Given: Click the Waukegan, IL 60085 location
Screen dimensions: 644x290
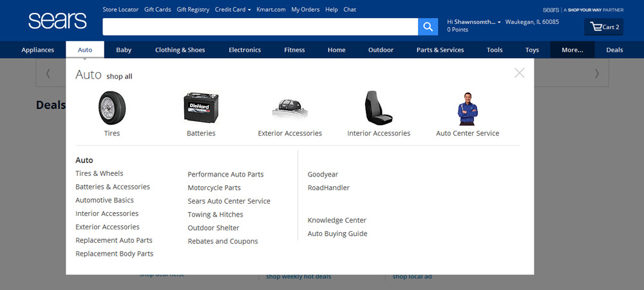Looking at the screenshot, I should coord(533,22).
